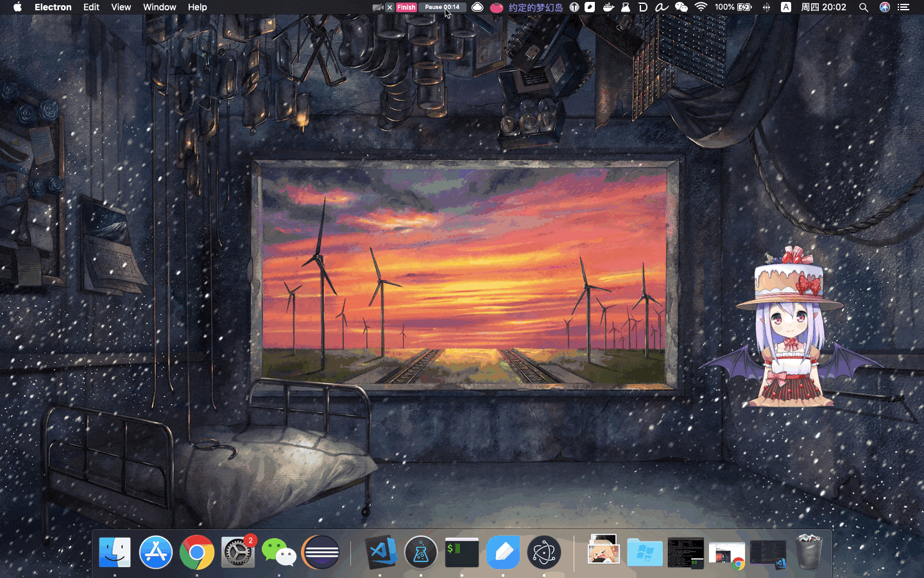Open WeChat from the Dock
Screen dimensions: 924x578
click(279, 552)
